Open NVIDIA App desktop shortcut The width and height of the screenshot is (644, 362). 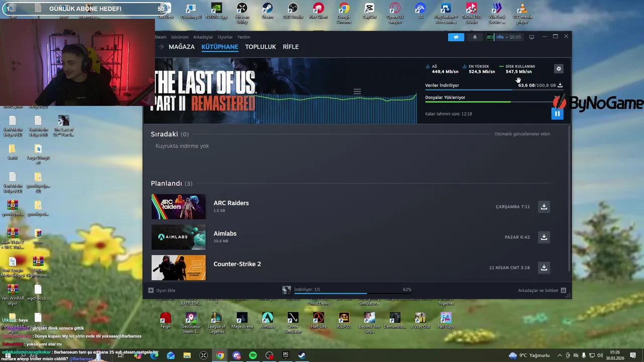tap(216, 12)
